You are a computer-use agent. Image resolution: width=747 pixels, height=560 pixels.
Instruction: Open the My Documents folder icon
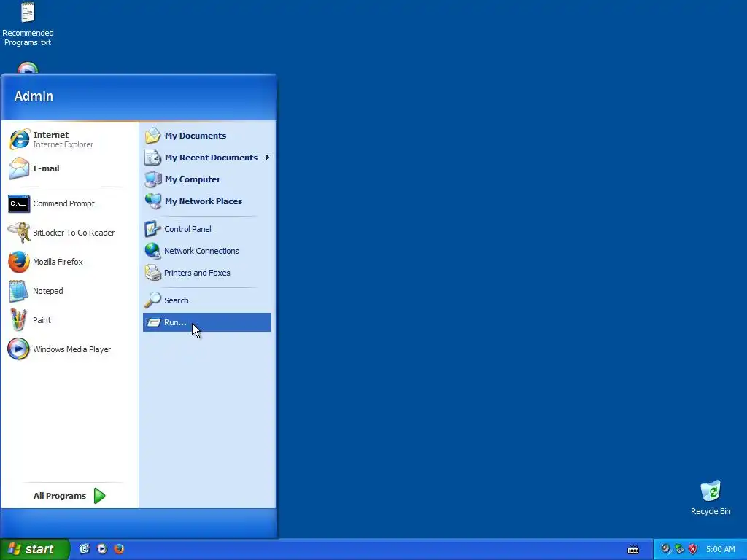(153, 136)
